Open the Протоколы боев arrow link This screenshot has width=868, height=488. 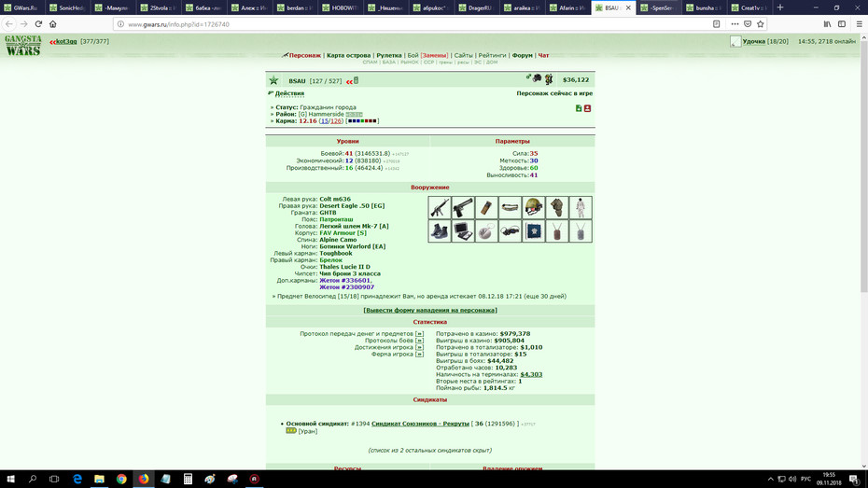coord(420,341)
